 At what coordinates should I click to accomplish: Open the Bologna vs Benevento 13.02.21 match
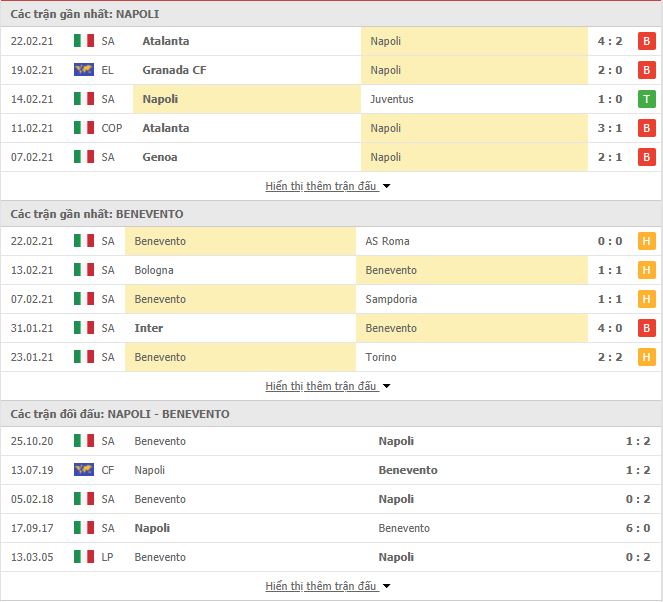pos(332,270)
